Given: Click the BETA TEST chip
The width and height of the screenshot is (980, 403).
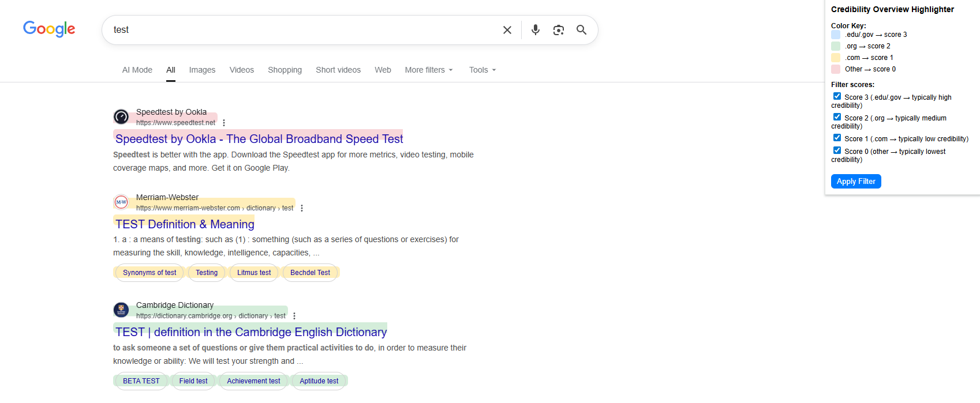Looking at the screenshot, I should click(x=141, y=381).
